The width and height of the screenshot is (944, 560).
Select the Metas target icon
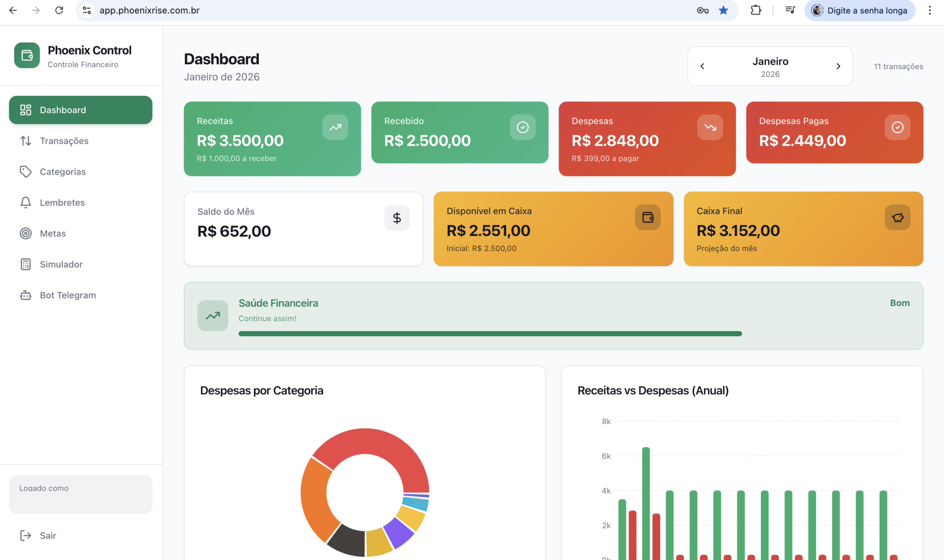(x=26, y=233)
